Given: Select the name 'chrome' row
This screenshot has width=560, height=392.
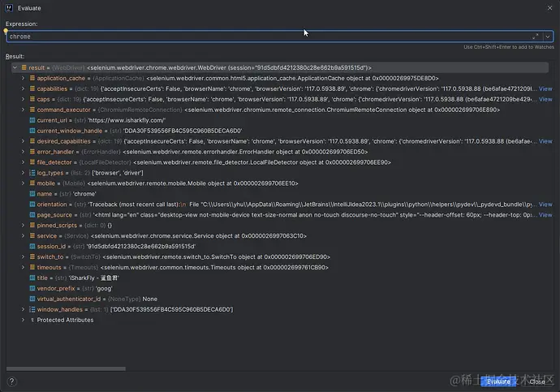Looking at the screenshot, I should pyautogui.click(x=280, y=194).
